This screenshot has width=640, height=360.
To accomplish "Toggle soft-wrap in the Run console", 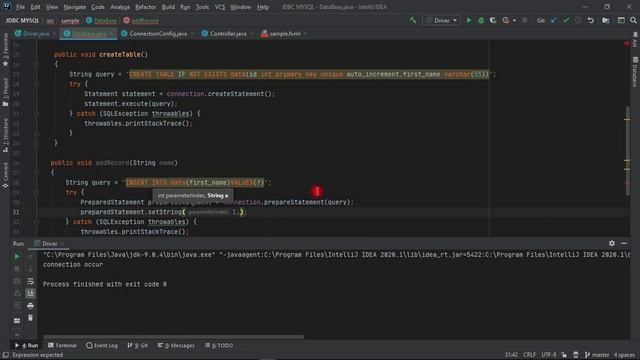I will point(31,281).
